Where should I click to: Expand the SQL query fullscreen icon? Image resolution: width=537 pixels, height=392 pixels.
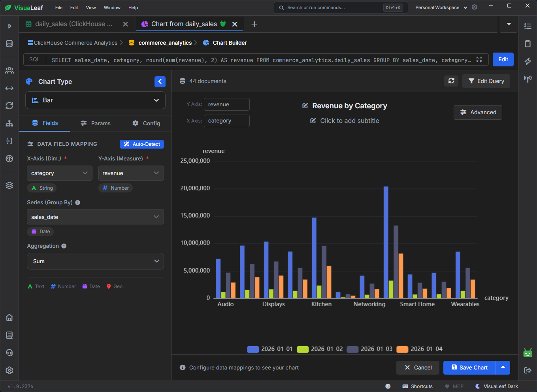[479, 59]
